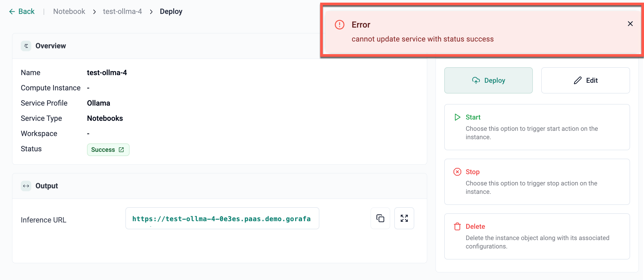
Task: Choose the Stop instance action
Action: point(537,182)
